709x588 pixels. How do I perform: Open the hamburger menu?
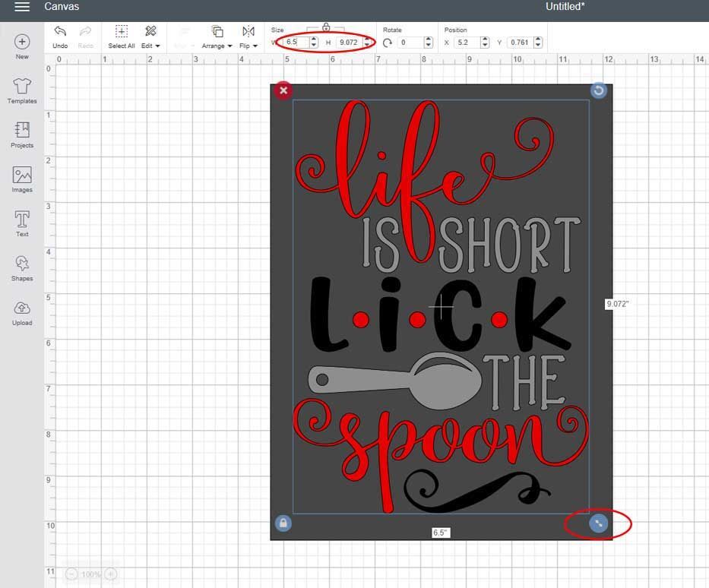pyautogui.click(x=21, y=6)
